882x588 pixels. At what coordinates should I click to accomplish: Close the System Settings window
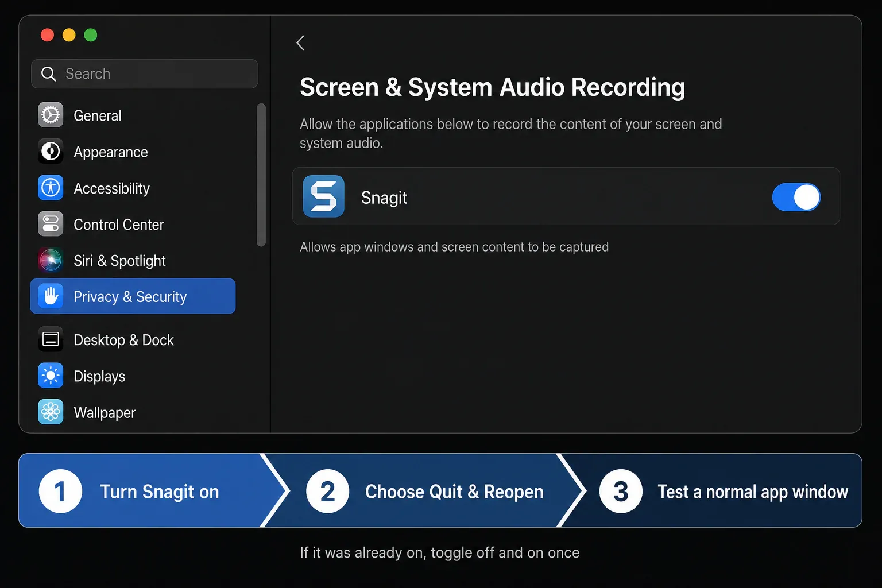[47, 35]
